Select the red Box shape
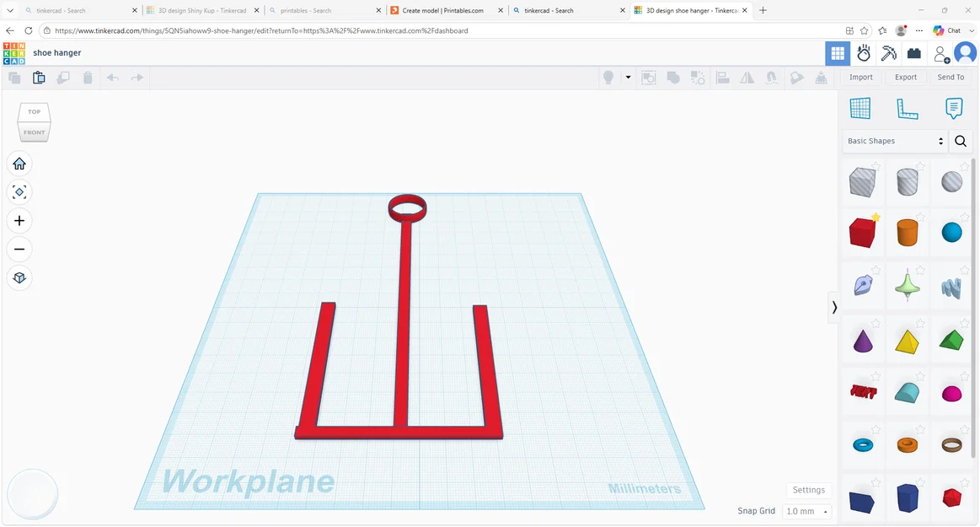Screen dimensions: 980x527 (x=863, y=233)
